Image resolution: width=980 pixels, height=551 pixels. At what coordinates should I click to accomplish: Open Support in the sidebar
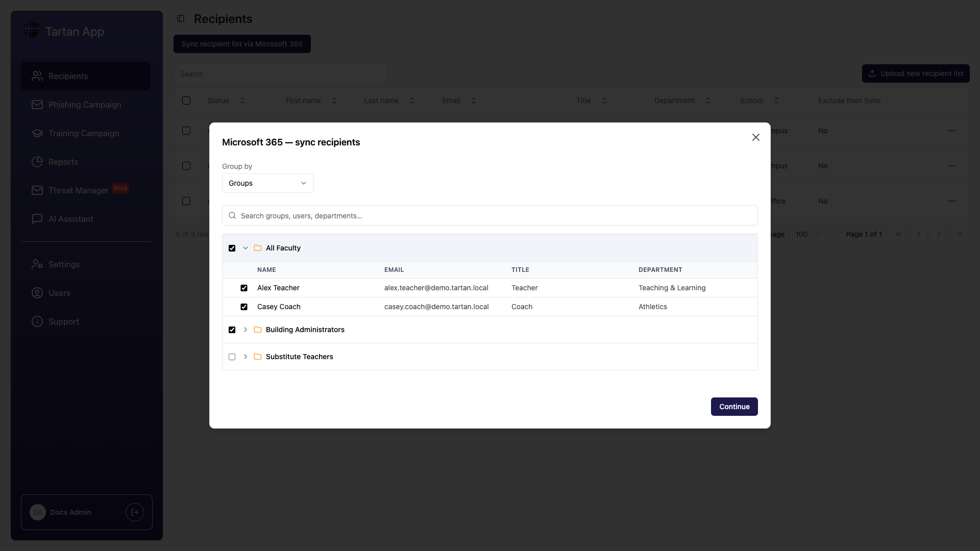pyautogui.click(x=86, y=321)
